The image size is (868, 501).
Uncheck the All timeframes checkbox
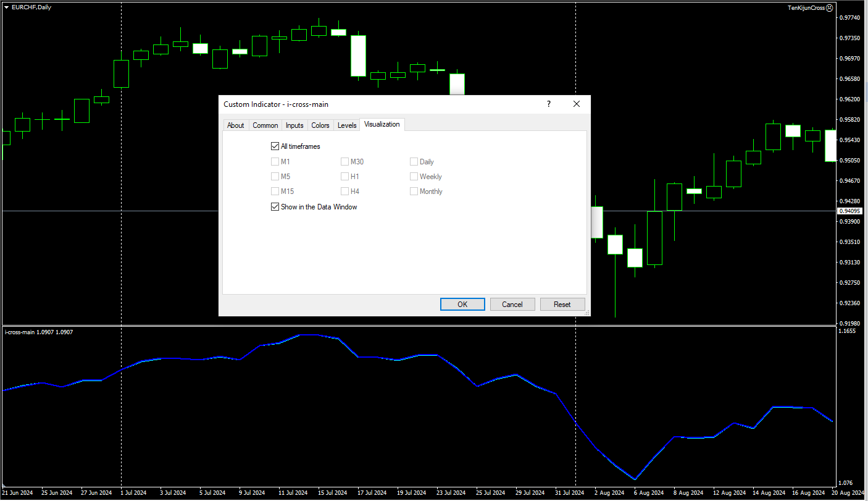click(275, 146)
